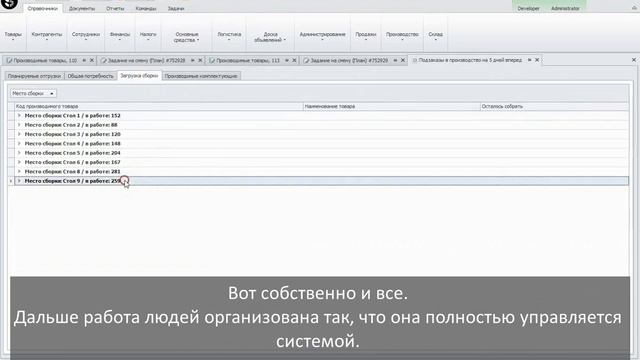Screen dimensions: 640x360
Task: Open the Продажи ribbon dropdown
Action: [365, 36]
